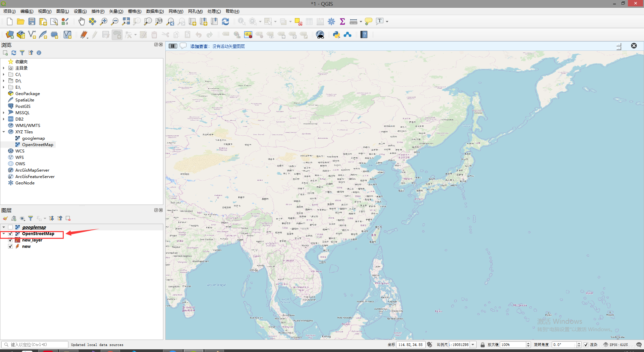The image size is (644, 352).
Task: Toggle the scale lock padlock icon
Action: click(482, 345)
